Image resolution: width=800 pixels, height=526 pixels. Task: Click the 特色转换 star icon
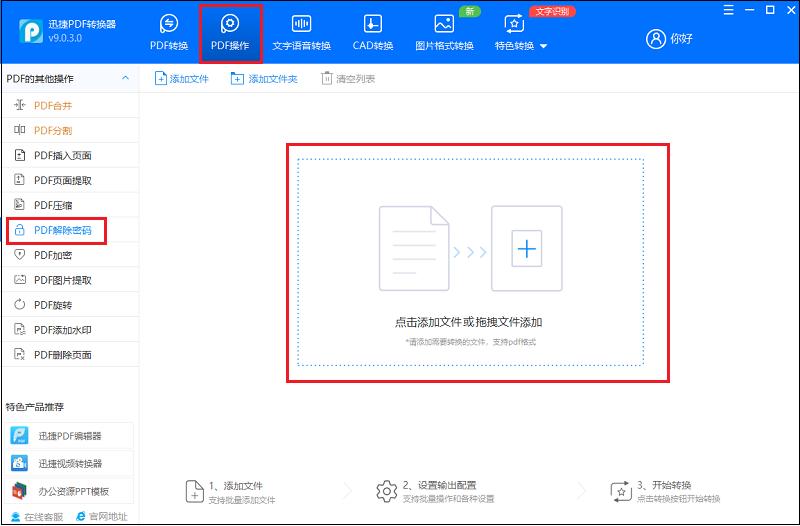click(514, 23)
